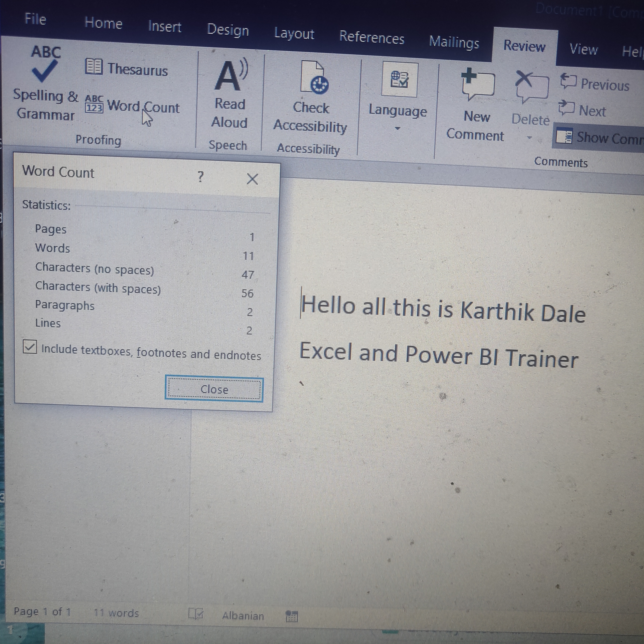Jump to the Next comment

pos(582,109)
